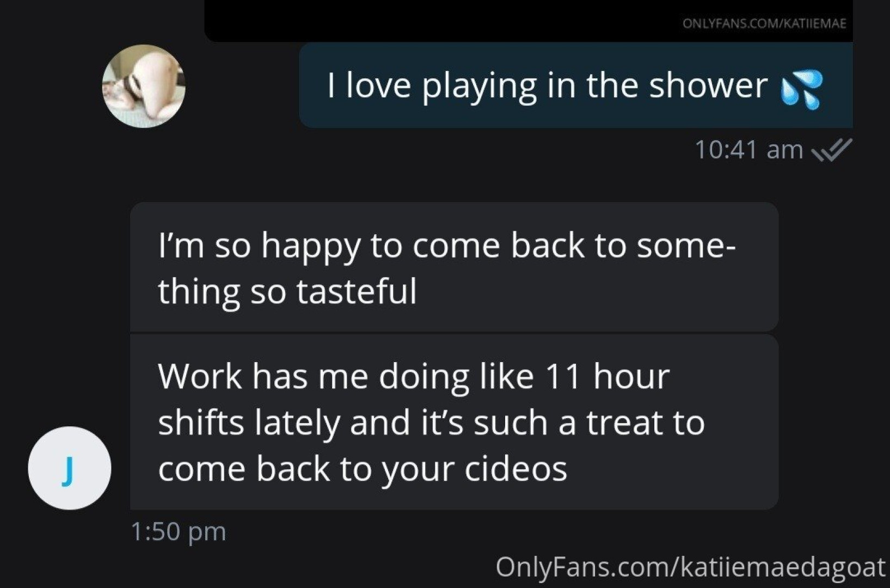The height and width of the screenshot is (588, 890).
Task: Open the sender's round profile photo
Action: pyautogui.click(x=144, y=86)
